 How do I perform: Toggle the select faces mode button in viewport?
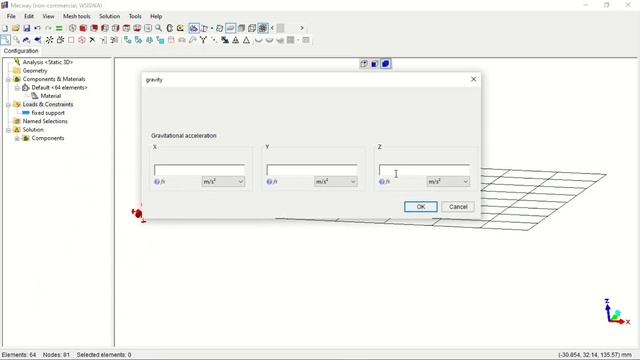tap(374, 64)
